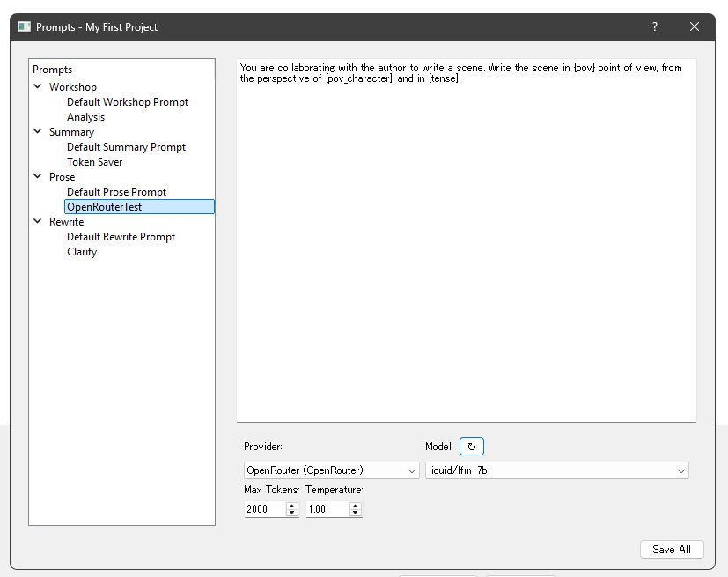Viewport: 728px width, 577px height.
Task: Decrease Max Tokens with down arrow
Action: pos(291,513)
